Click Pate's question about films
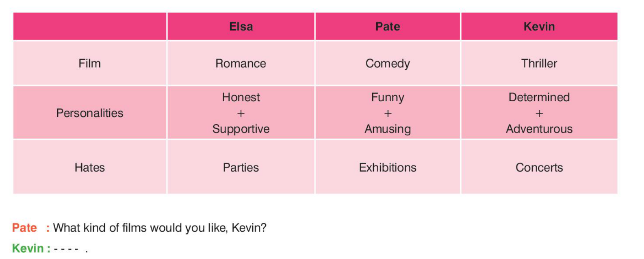The width and height of the screenshot is (644, 259). point(160,228)
